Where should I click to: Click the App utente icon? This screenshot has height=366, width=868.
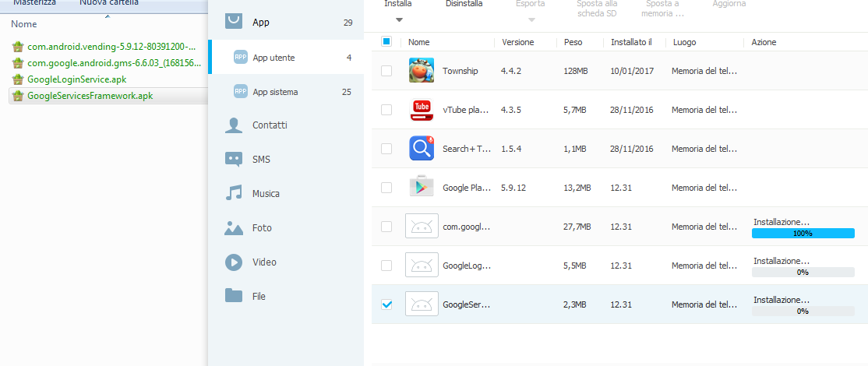(240, 58)
